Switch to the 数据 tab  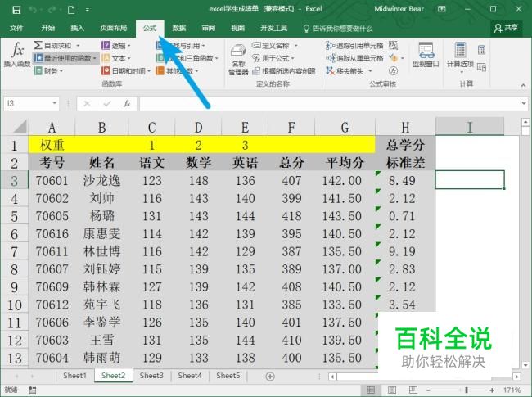(x=178, y=28)
